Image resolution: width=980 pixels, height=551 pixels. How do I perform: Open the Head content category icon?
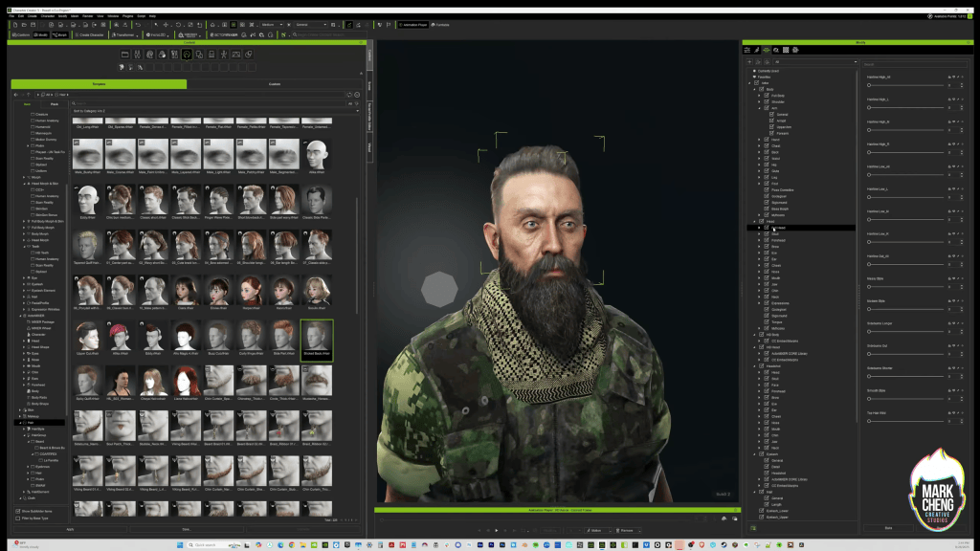tap(150, 55)
